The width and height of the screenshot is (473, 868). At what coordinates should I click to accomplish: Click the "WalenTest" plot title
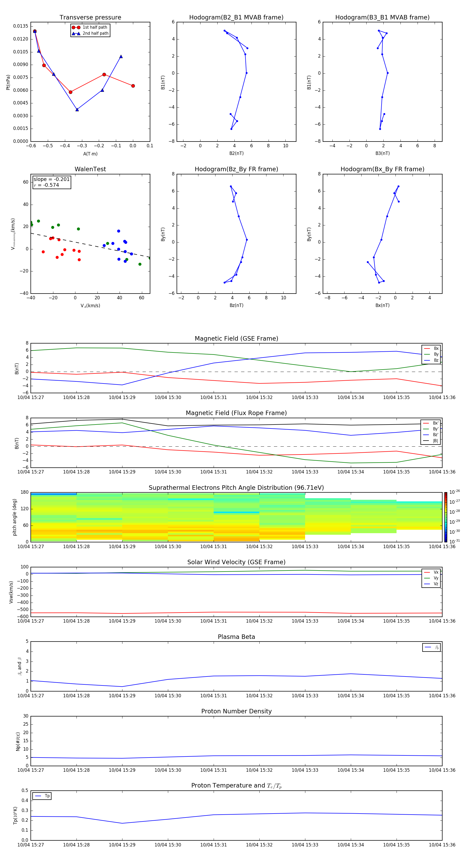(90, 169)
